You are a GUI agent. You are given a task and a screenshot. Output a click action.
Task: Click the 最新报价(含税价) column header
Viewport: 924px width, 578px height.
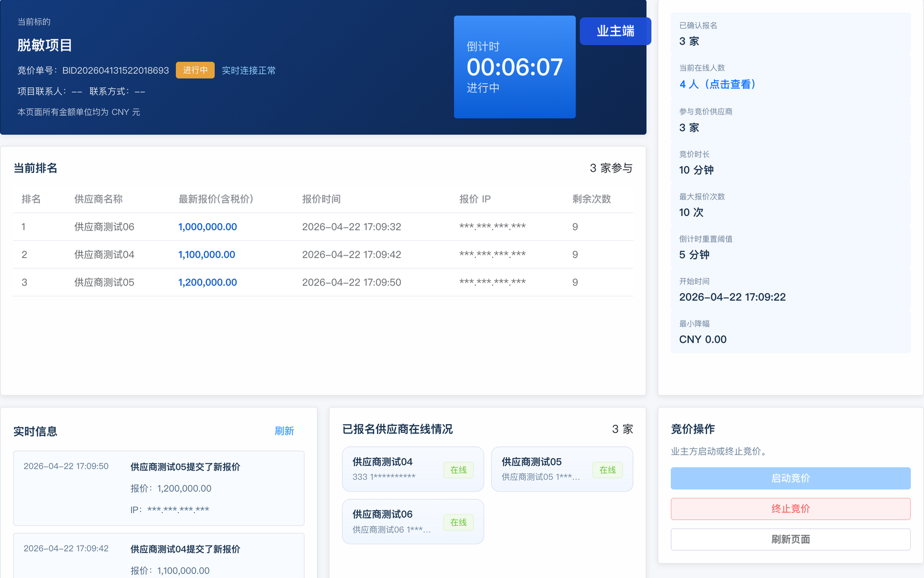(x=215, y=199)
